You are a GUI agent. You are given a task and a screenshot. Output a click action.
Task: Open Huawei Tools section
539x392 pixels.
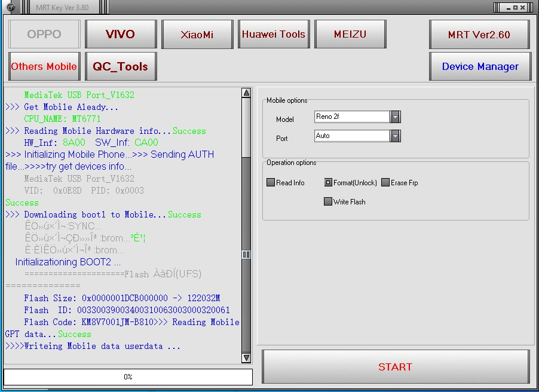click(x=274, y=34)
